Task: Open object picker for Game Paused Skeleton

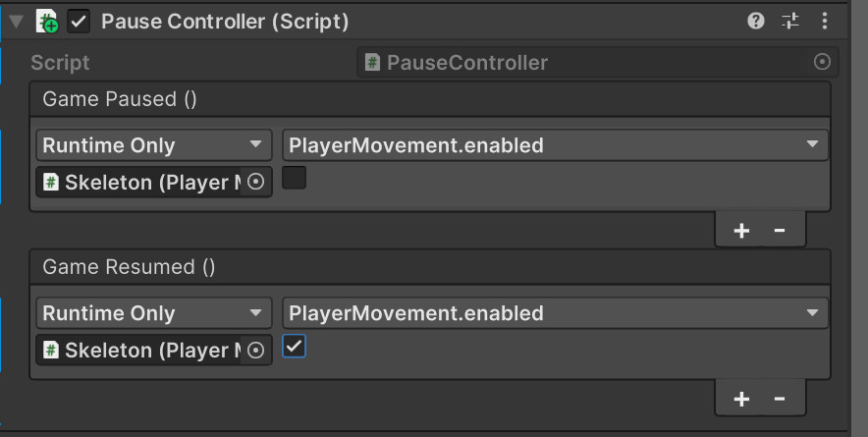Action: (x=255, y=182)
